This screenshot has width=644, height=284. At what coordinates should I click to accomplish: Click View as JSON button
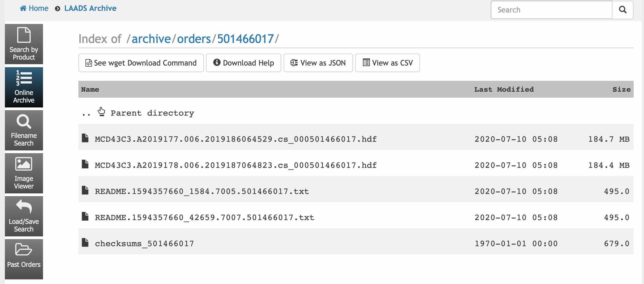[318, 63]
